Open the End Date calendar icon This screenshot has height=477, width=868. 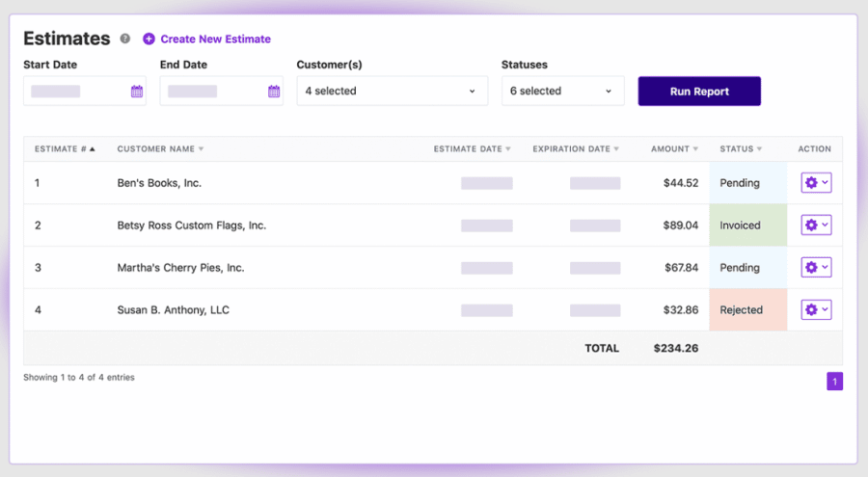(x=274, y=92)
